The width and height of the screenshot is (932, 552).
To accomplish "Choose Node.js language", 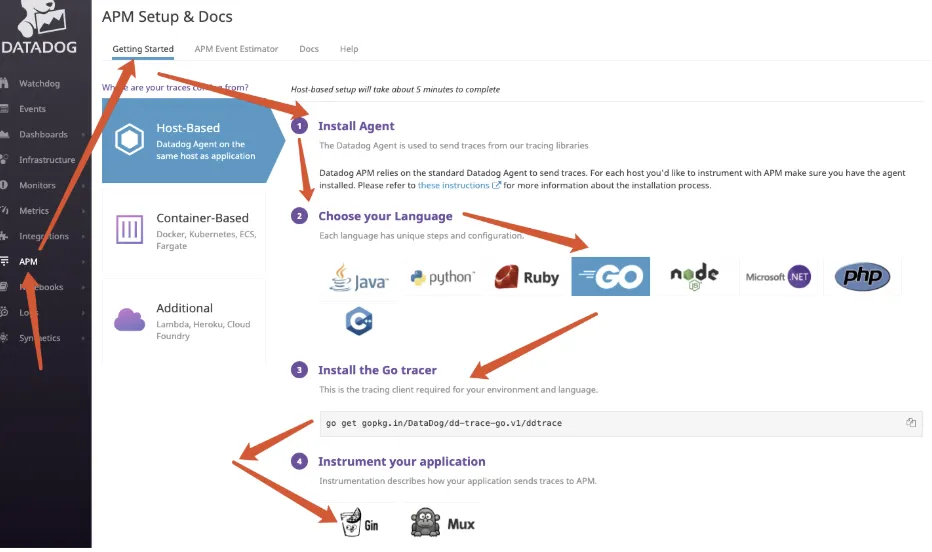I will coord(694,277).
